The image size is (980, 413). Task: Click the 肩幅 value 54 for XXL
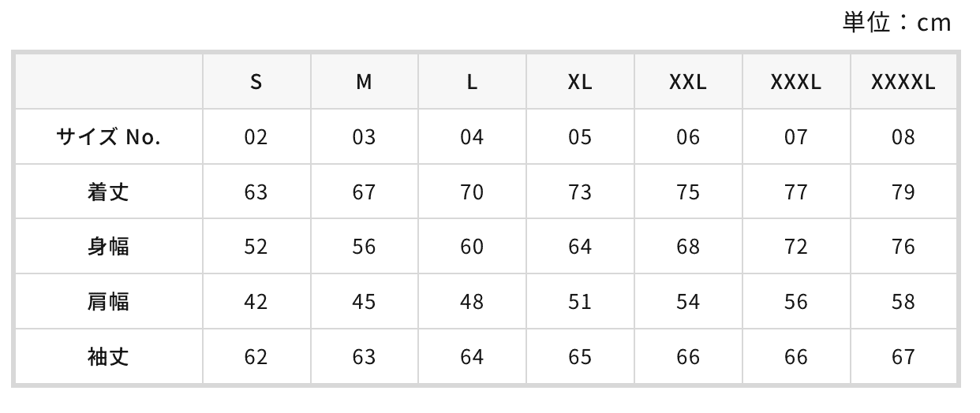[688, 302]
